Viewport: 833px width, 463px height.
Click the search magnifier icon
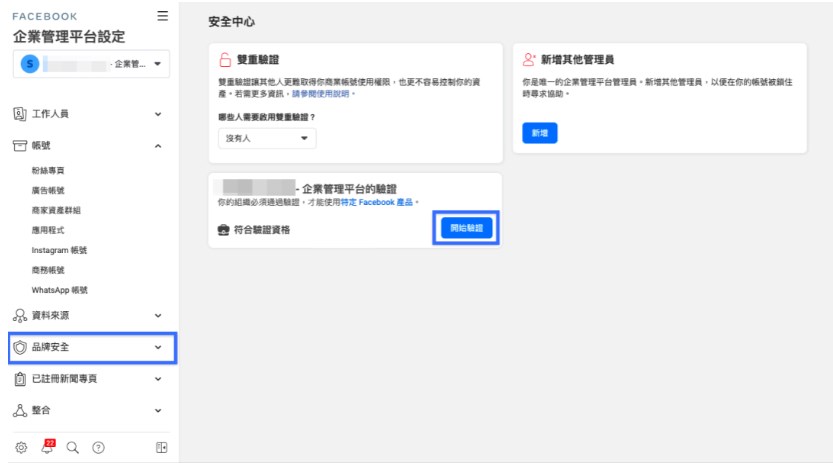[73, 448]
